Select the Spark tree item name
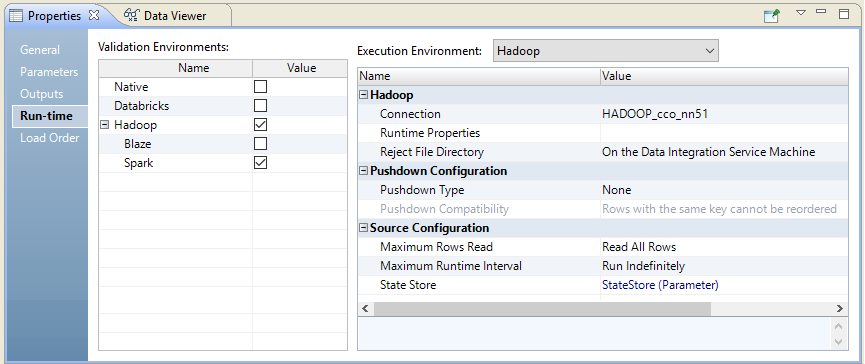Image resolution: width=865 pixels, height=364 pixels. coord(139,163)
